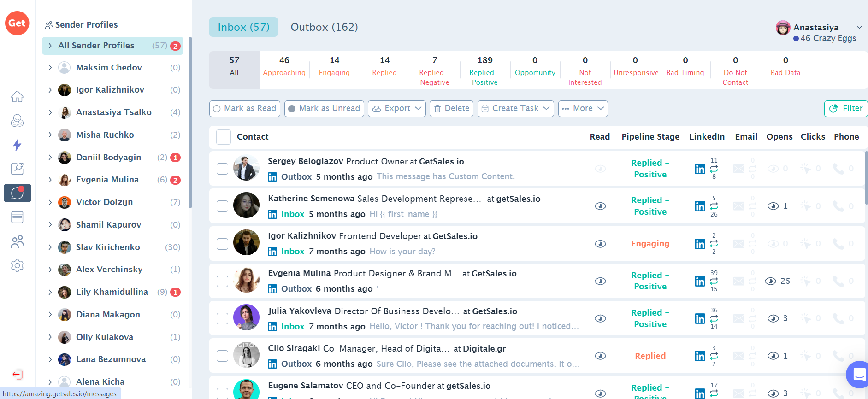Click the logout icon at sidebar bottom

pyautogui.click(x=18, y=374)
